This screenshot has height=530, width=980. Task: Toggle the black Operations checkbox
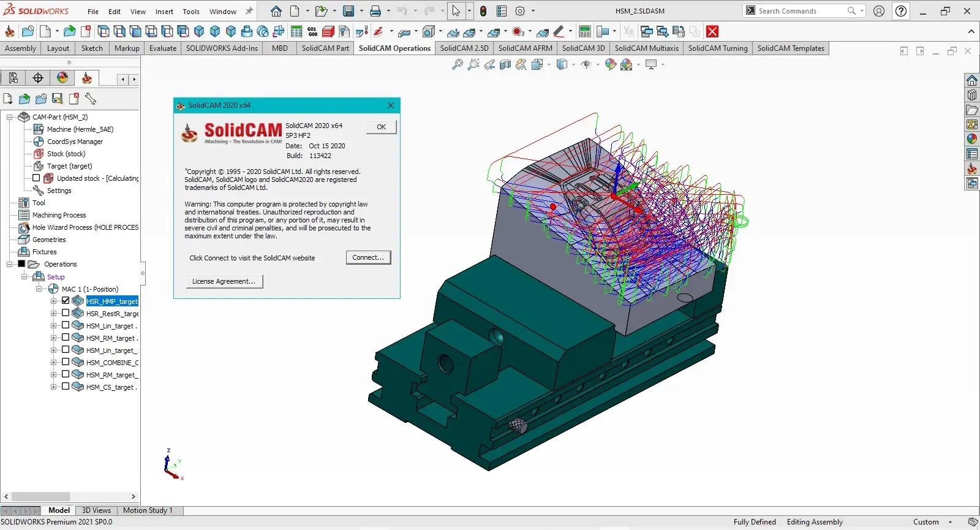(x=21, y=264)
